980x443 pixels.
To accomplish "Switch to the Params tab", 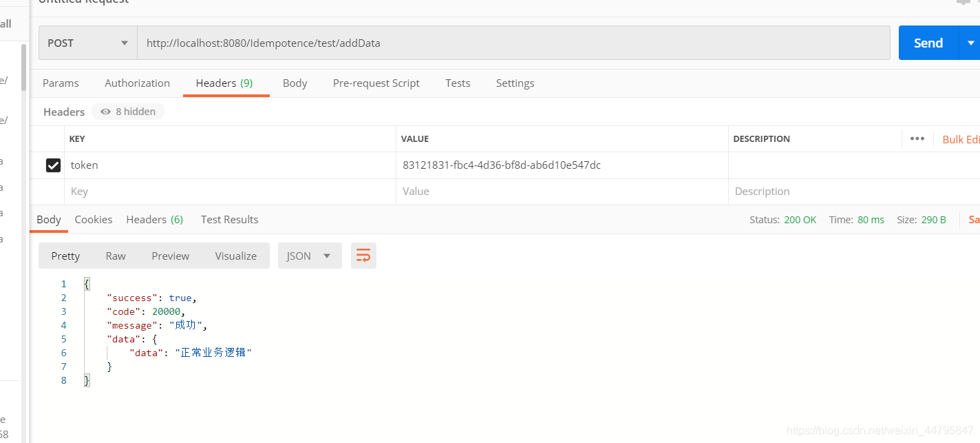I will point(61,83).
